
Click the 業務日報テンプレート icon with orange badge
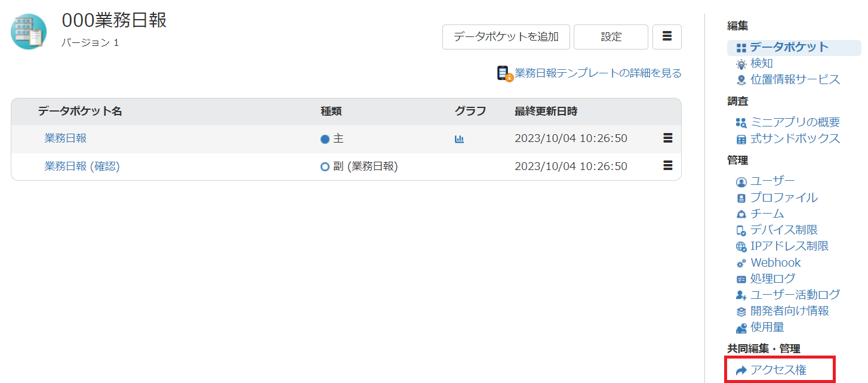pyautogui.click(x=504, y=73)
